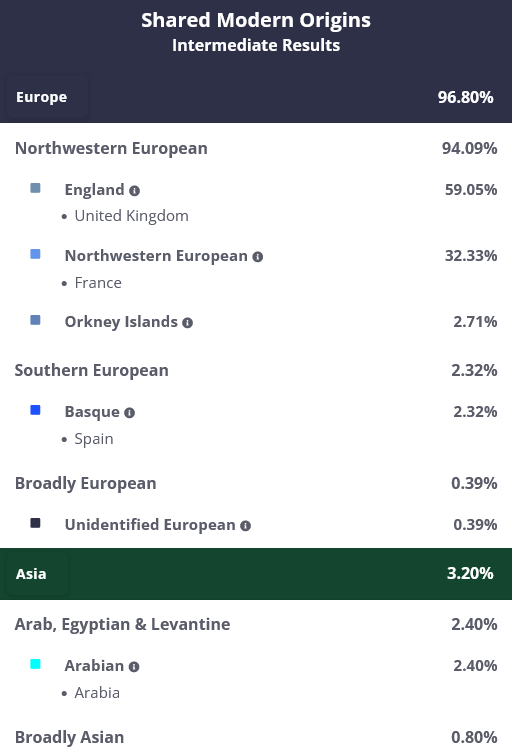Expand the Arab, Egyptian & Levantine group
This screenshot has height=755, width=512.
coord(256,624)
